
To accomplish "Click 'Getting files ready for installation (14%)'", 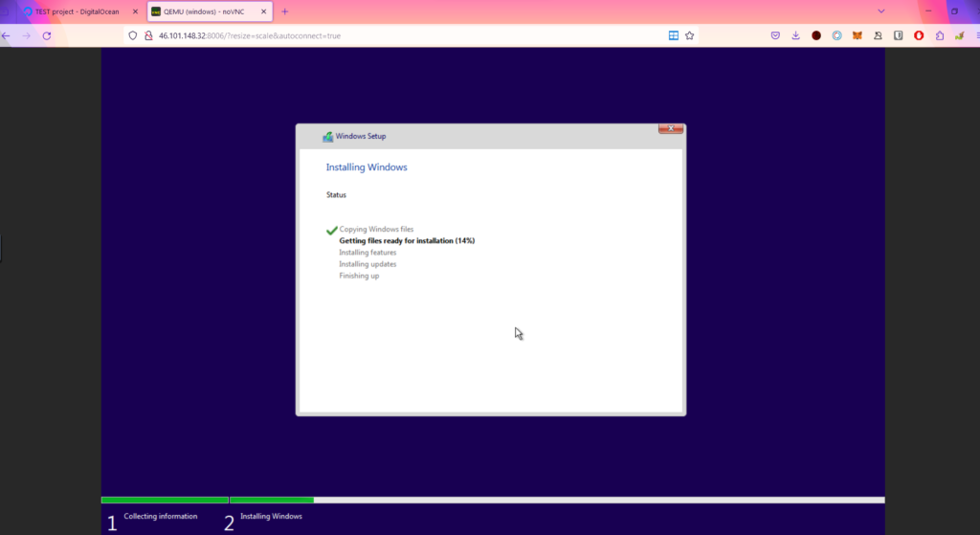I will pyautogui.click(x=407, y=240).
